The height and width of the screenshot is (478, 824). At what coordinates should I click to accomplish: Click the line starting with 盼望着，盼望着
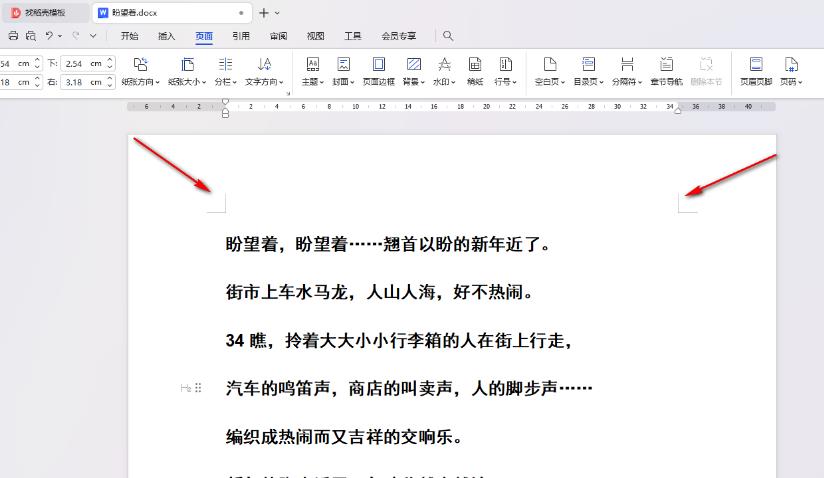[x=388, y=244]
